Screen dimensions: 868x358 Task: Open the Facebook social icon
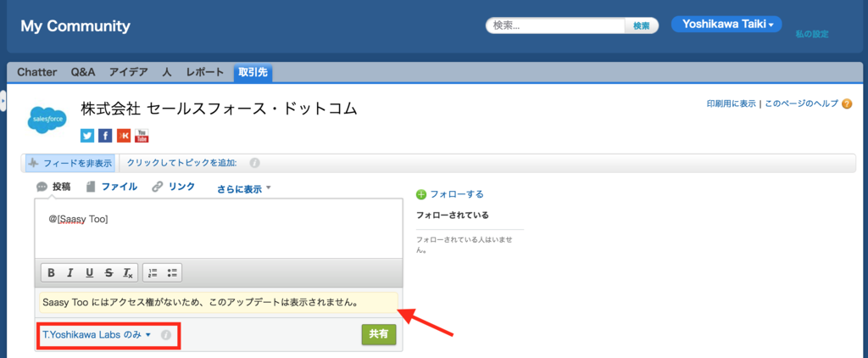105,136
